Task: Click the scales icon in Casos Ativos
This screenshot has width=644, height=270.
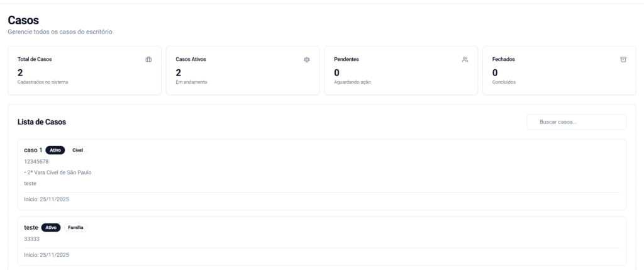Action: click(307, 60)
